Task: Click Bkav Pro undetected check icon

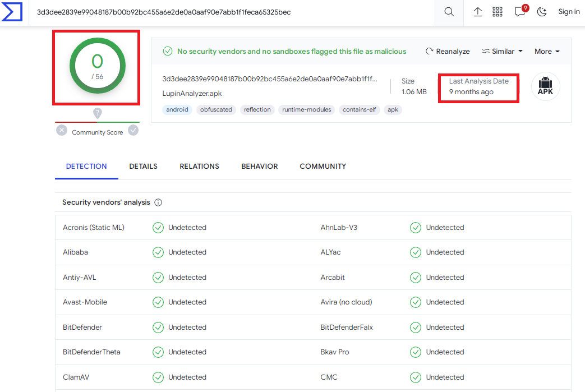Action: tap(416, 352)
